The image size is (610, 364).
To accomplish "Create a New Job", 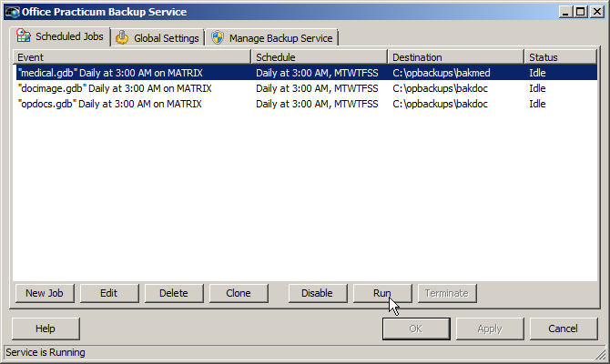I will click(45, 293).
